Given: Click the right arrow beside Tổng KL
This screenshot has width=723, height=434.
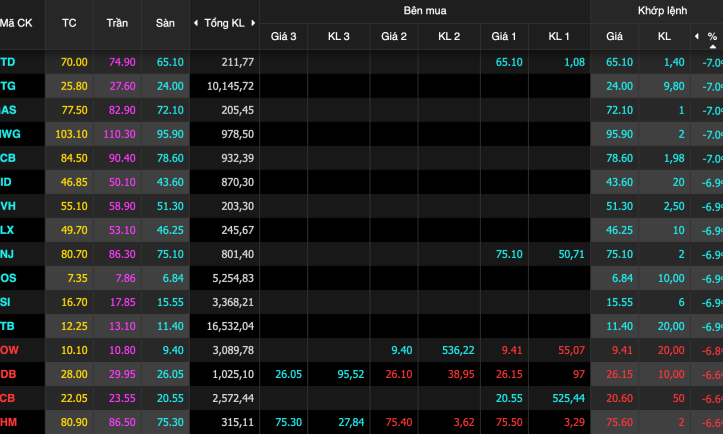Looking at the screenshot, I should 253,22.
